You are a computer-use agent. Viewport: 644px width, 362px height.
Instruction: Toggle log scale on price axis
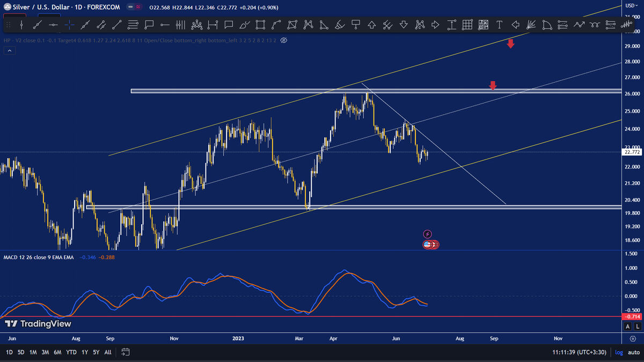(x=619, y=352)
